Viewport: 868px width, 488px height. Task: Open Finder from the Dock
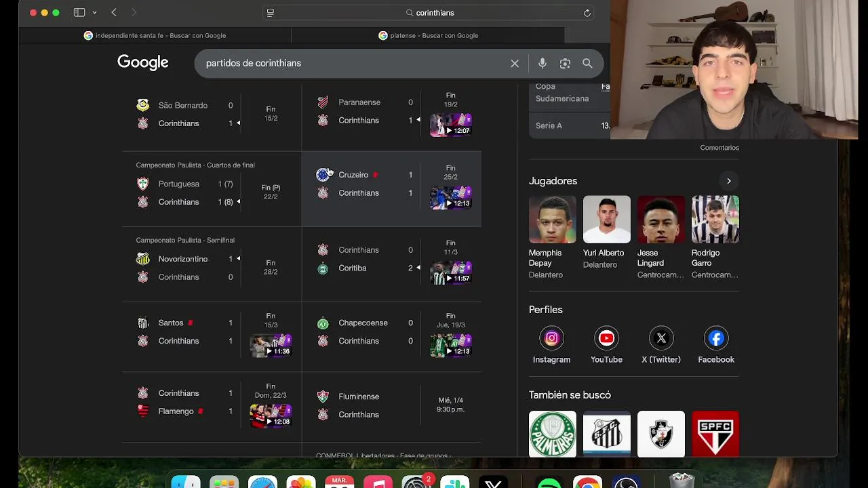pos(186,482)
